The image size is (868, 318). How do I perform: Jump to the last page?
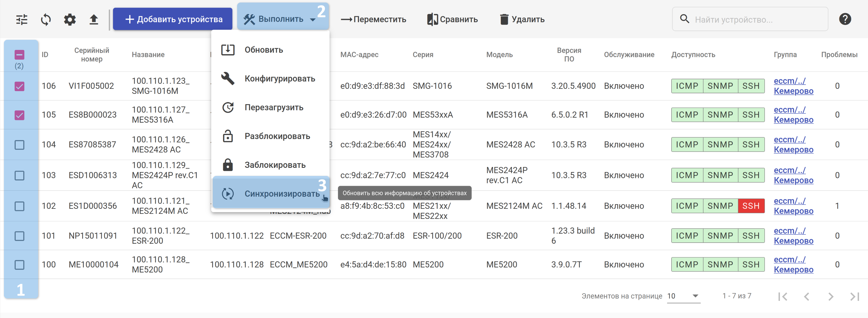click(854, 296)
